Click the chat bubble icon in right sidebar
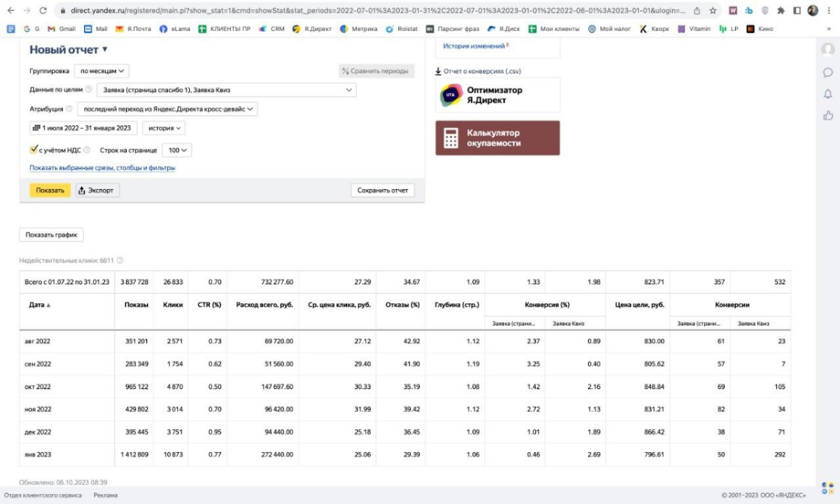This screenshot has height=504, width=840. click(828, 72)
